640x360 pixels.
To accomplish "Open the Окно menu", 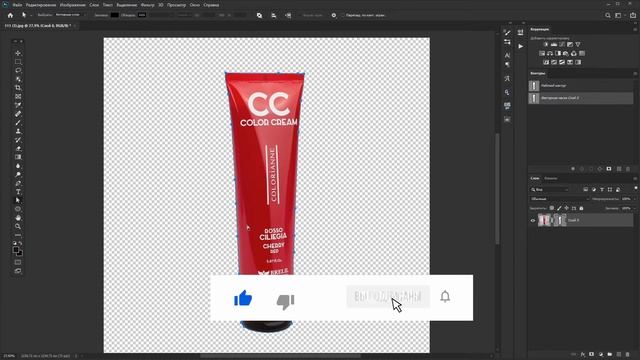I will pyautogui.click(x=195, y=5).
